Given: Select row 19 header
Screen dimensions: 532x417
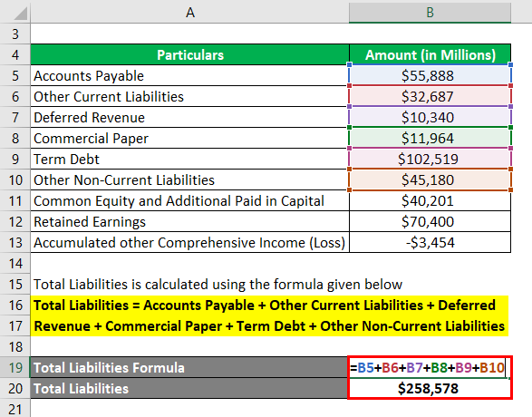Looking at the screenshot, I should coord(15,368).
